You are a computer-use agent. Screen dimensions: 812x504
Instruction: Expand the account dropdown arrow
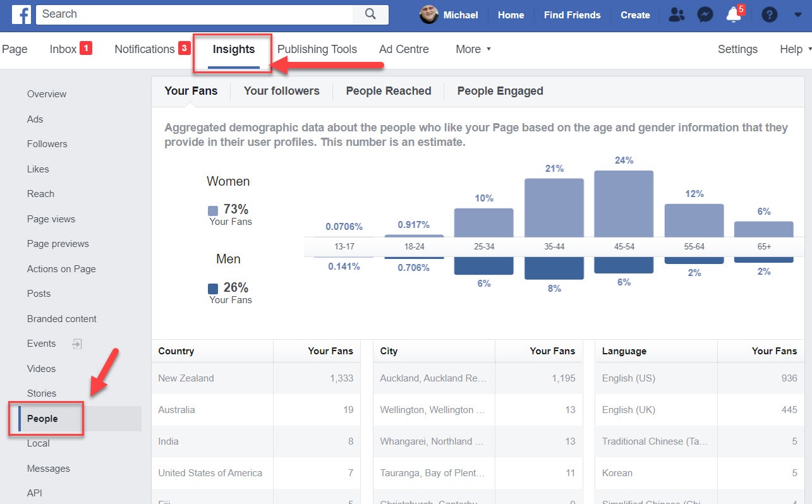797,15
